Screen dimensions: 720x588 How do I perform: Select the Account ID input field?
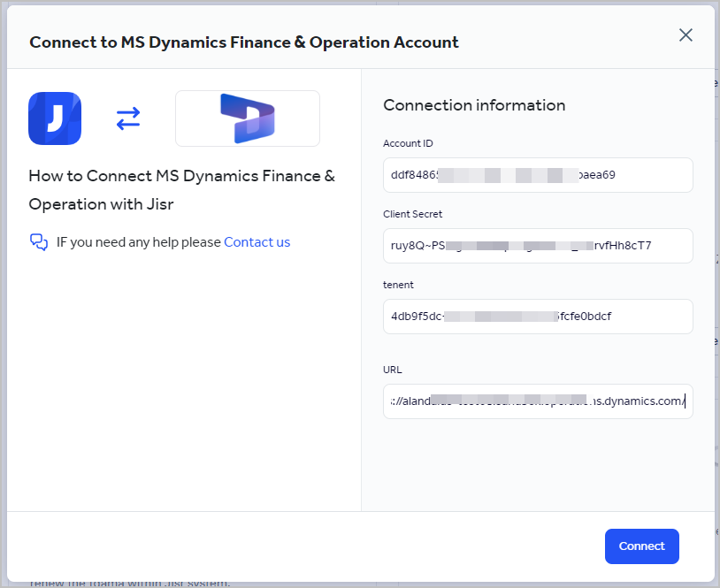pyautogui.click(x=538, y=175)
